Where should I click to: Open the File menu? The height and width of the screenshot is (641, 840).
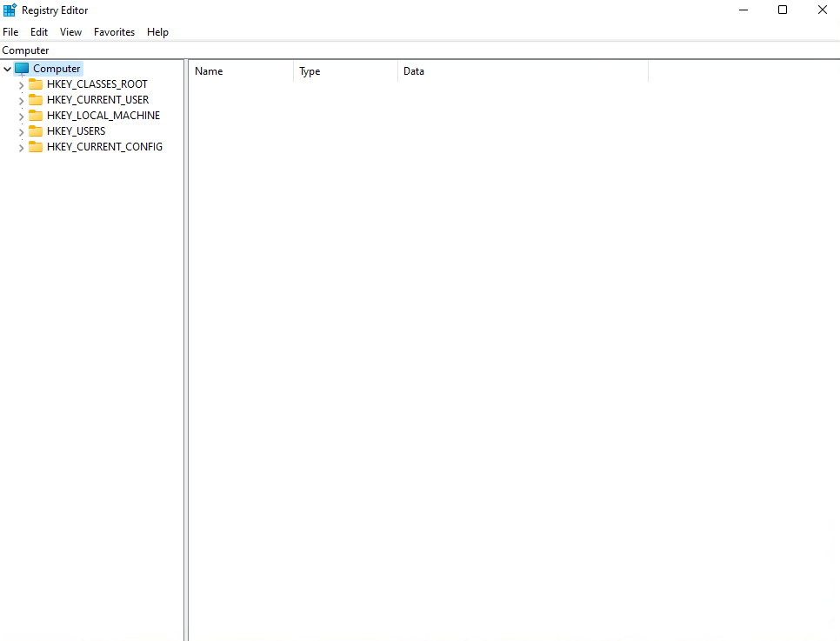(x=10, y=32)
